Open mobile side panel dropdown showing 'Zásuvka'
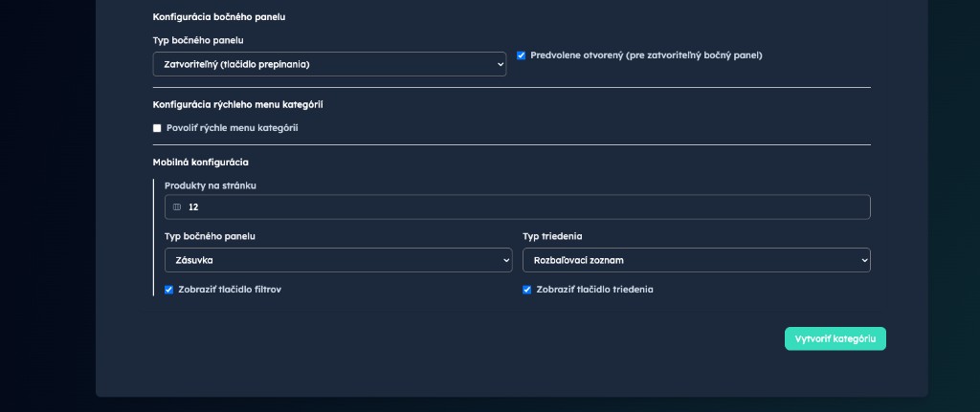The width and height of the screenshot is (980, 412). [338, 260]
